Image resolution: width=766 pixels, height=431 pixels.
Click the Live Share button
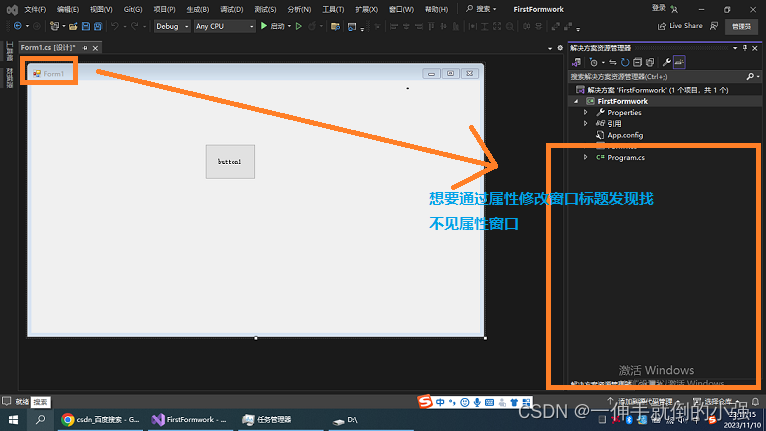[x=680, y=26]
